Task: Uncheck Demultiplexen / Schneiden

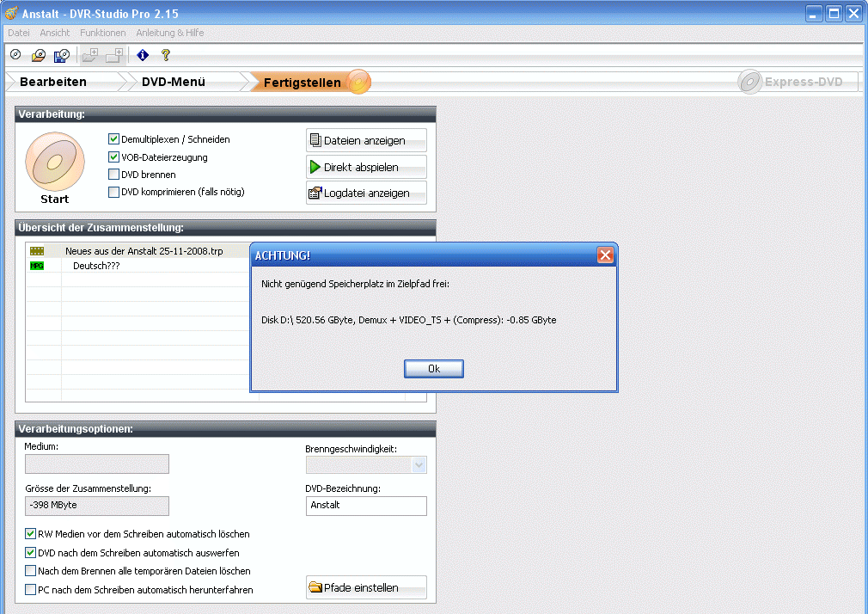Action: pos(113,139)
